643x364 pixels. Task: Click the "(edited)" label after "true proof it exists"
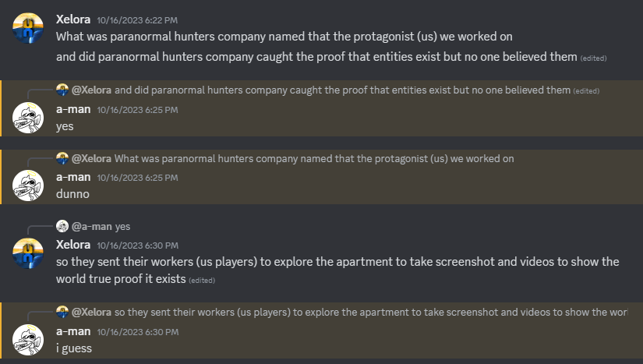tap(202, 280)
